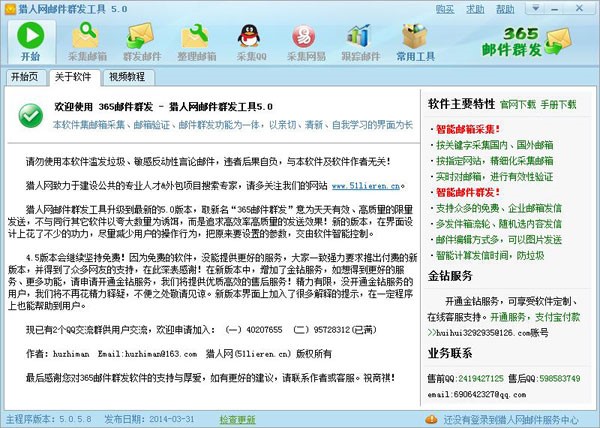Click the orange login status icon

pos(431,420)
